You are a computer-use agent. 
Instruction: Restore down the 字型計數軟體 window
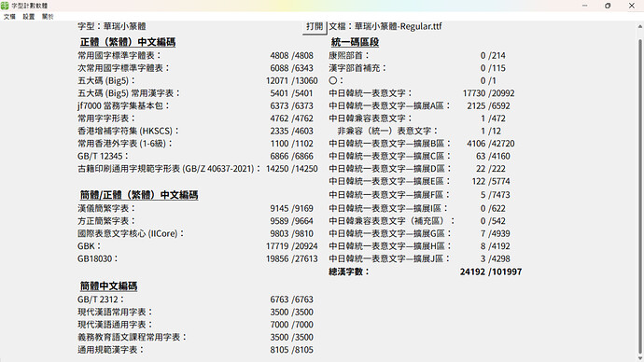(608, 6)
